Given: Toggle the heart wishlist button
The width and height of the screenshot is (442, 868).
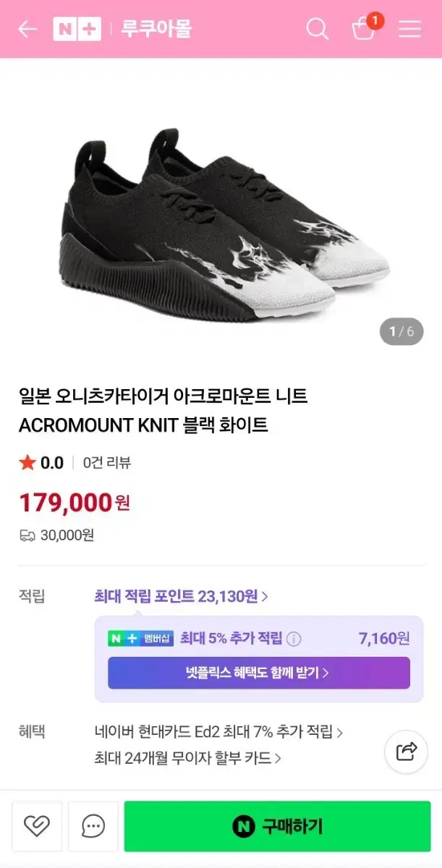Looking at the screenshot, I should (x=37, y=826).
